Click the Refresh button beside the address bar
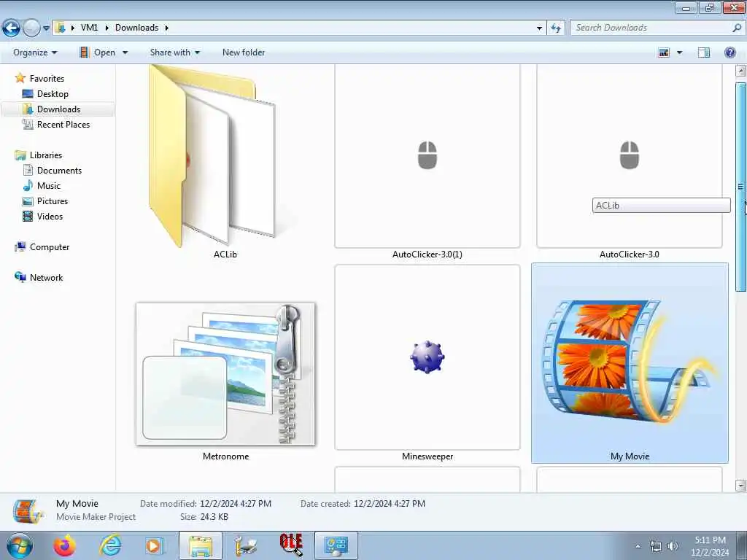Image resolution: width=747 pixels, height=560 pixels. coord(556,28)
